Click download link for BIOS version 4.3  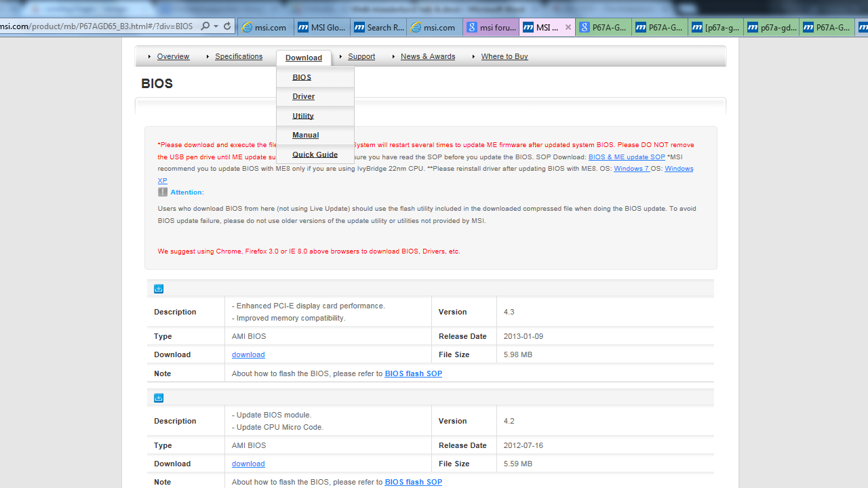pyautogui.click(x=248, y=354)
